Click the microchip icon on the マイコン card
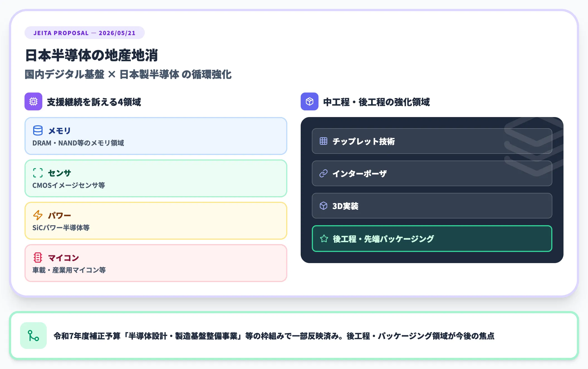 (38, 258)
